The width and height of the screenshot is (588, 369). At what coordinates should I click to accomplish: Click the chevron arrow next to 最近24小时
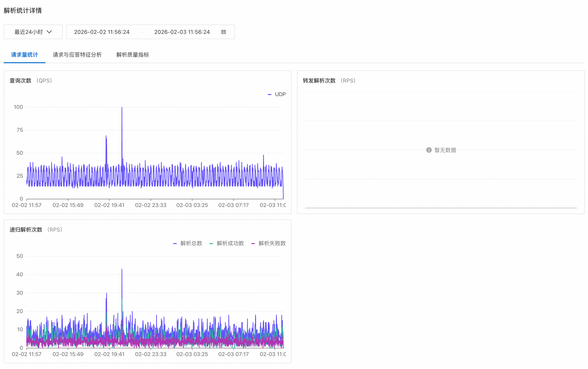tap(49, 32)
